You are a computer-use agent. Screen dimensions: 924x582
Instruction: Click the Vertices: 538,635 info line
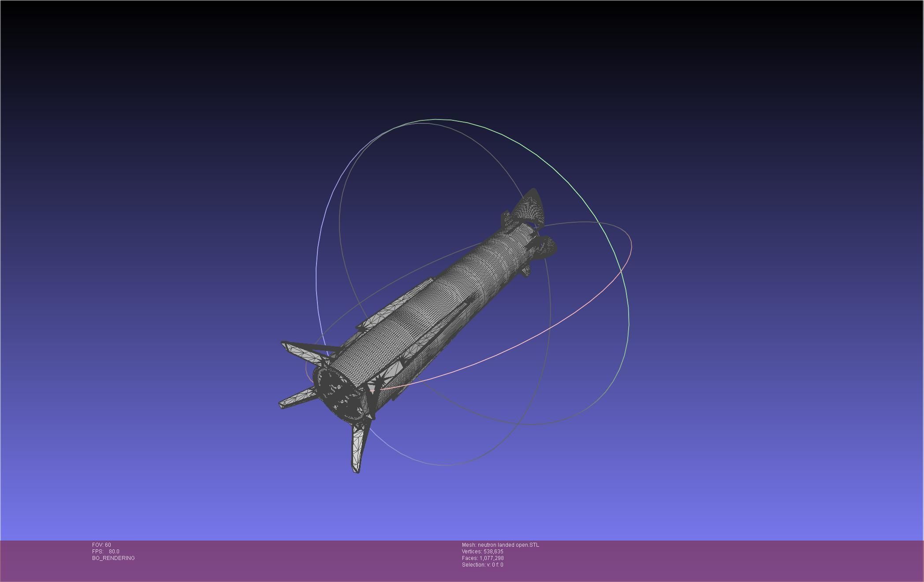(x=483, y=552)
